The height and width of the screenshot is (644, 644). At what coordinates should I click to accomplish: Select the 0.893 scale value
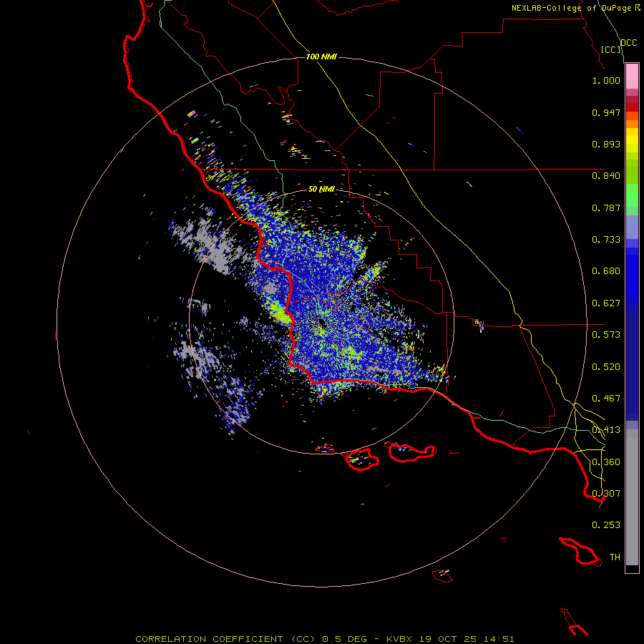[x=606, y=144]
